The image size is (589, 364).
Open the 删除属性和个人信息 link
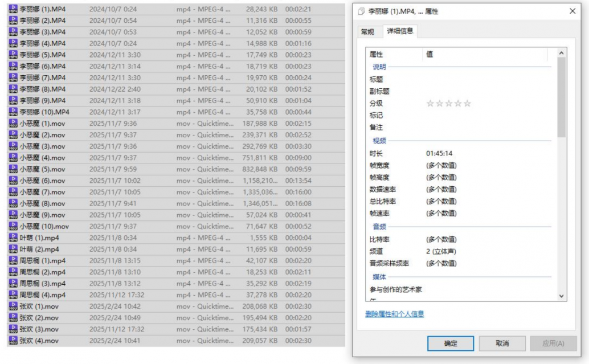pyautogui.click(x=394, y=314)
